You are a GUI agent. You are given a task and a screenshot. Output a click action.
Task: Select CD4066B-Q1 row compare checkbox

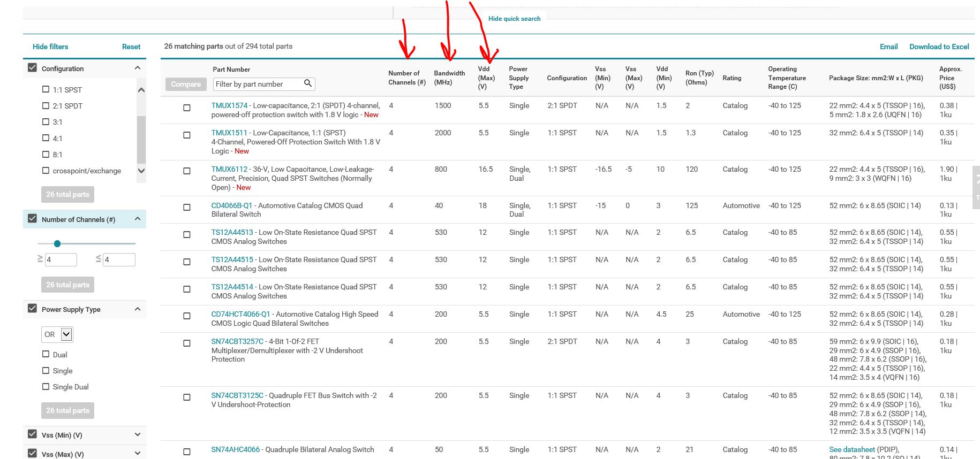pyautogui.click(x=187, y=207)
